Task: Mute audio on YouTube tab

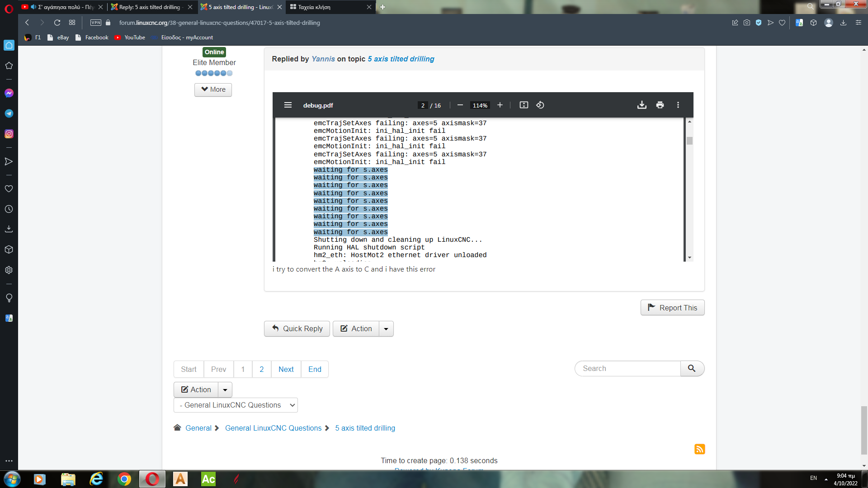Action: pos(33,7)
